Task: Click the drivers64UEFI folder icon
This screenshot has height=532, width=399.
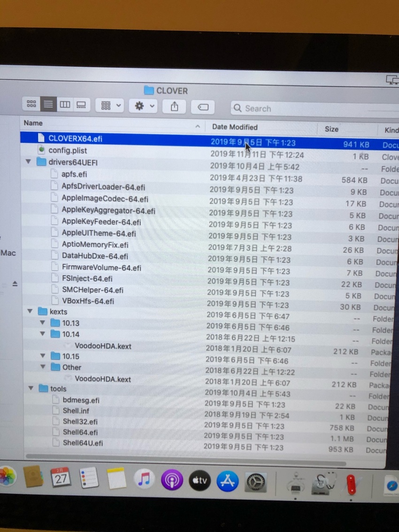Action: tap(41, 162)
